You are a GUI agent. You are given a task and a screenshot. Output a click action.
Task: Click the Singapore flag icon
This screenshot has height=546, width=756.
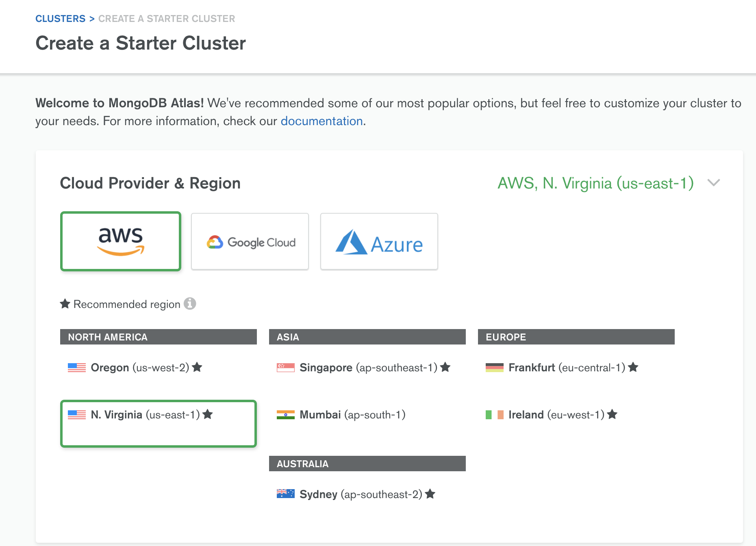pyautogui.click(x=285, y=368)
